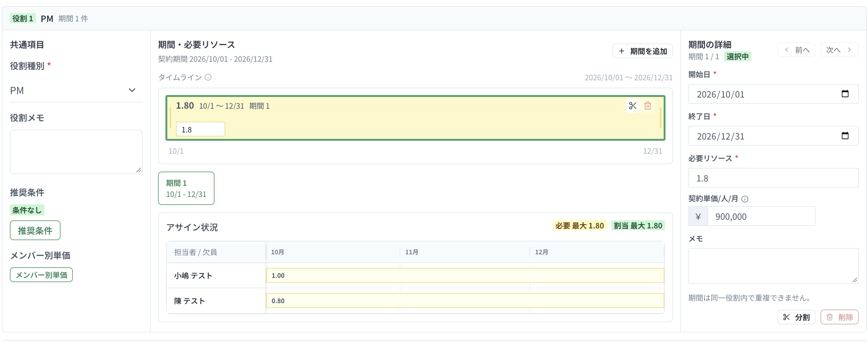868x342 pixels.
Task: Click 陳 テスト 0.80 assignment bar
Action: pos(465,301)
